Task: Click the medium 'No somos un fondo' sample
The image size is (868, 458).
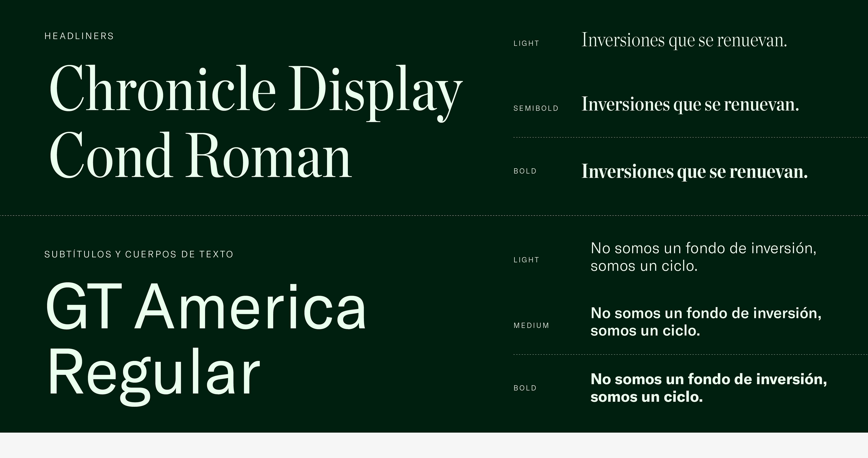Action: 705,322
